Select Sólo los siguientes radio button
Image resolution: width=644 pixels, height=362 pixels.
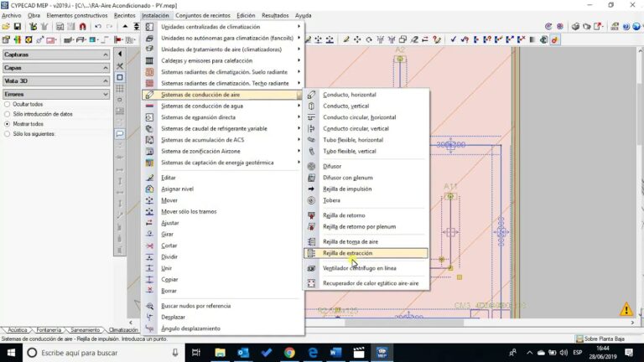7,134
